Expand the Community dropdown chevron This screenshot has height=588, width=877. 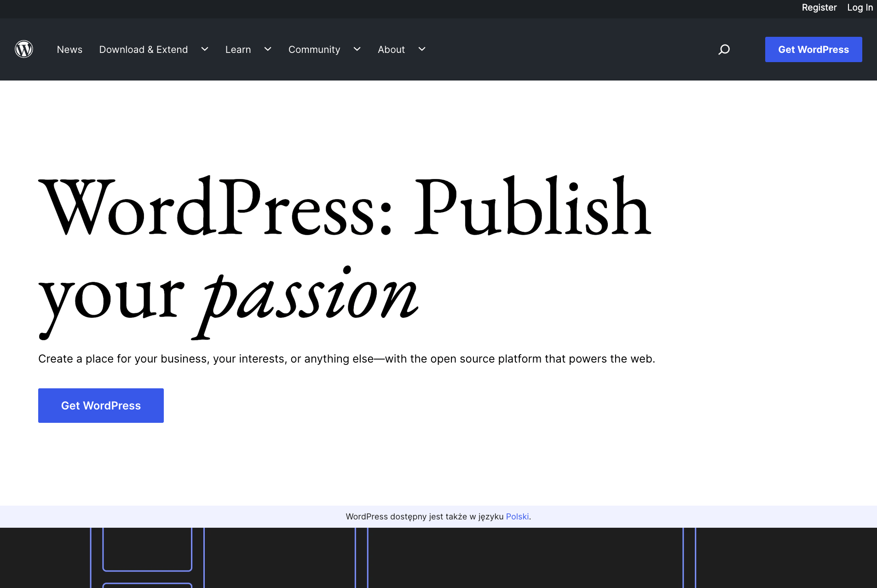click(x=357, y=49)
